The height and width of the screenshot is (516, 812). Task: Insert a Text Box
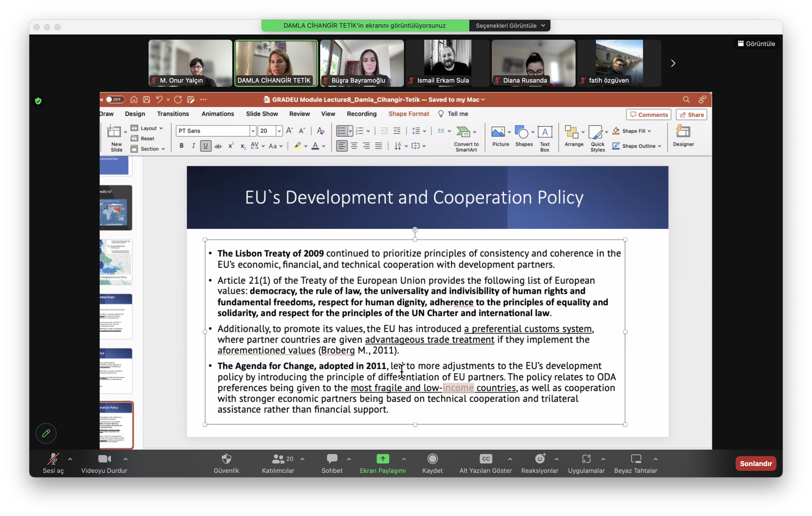point(545,132)
